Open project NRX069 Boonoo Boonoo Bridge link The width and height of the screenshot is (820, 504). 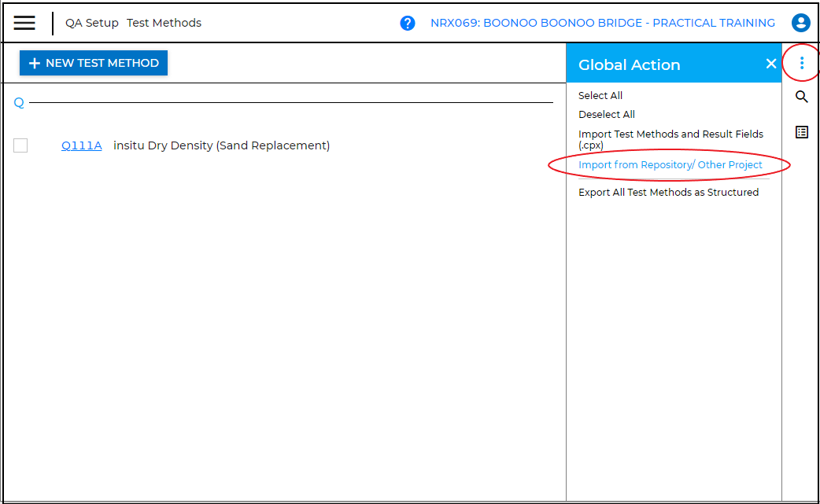coord(603,23)
